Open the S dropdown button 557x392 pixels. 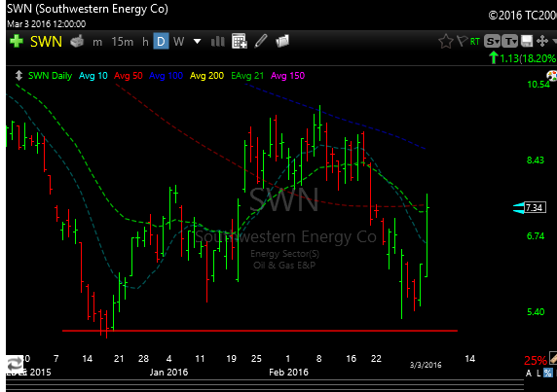click(492, 42)
